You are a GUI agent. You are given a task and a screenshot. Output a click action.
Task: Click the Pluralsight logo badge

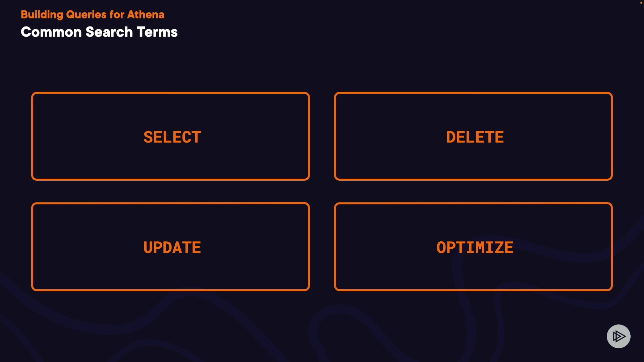pyautogui.click(x=619, y=336)
